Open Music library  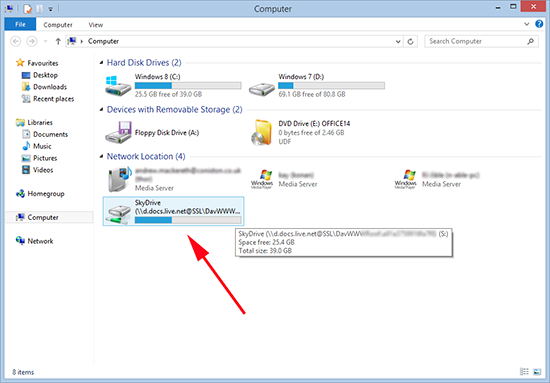click(42, 146)
